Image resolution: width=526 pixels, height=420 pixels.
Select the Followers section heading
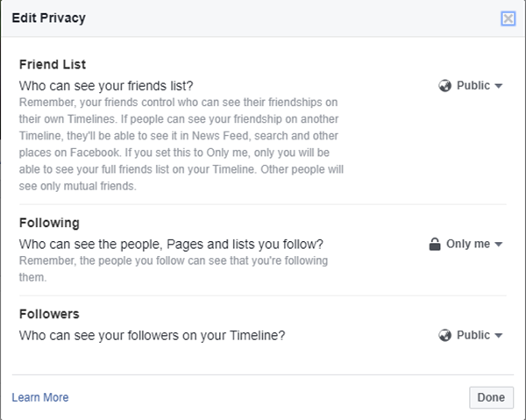(49, 314)
